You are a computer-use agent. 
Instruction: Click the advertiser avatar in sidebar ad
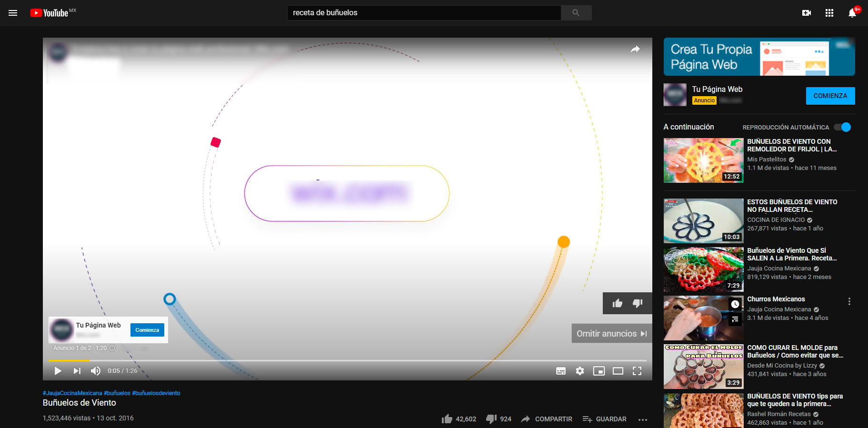click(675, 94)
